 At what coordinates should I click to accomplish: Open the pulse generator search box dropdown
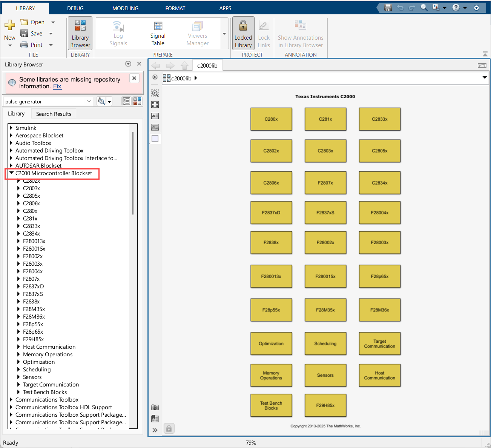[89, 102]
